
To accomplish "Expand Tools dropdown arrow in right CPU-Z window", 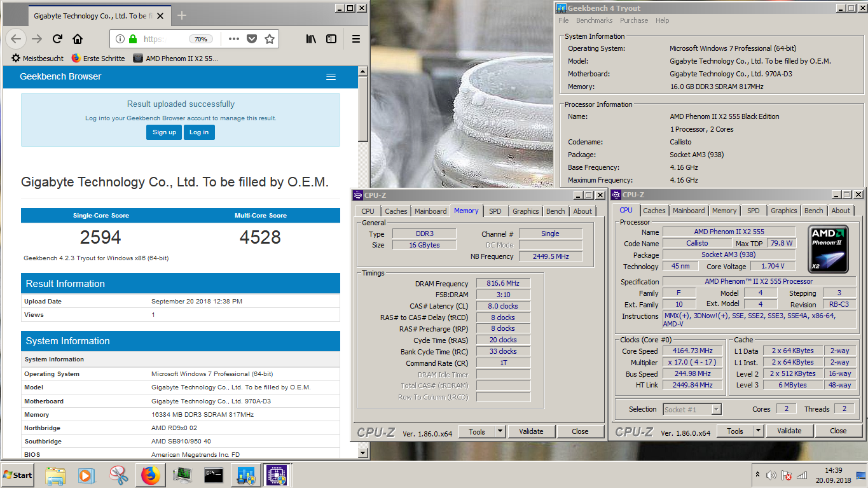I will [x=758, y=431].
